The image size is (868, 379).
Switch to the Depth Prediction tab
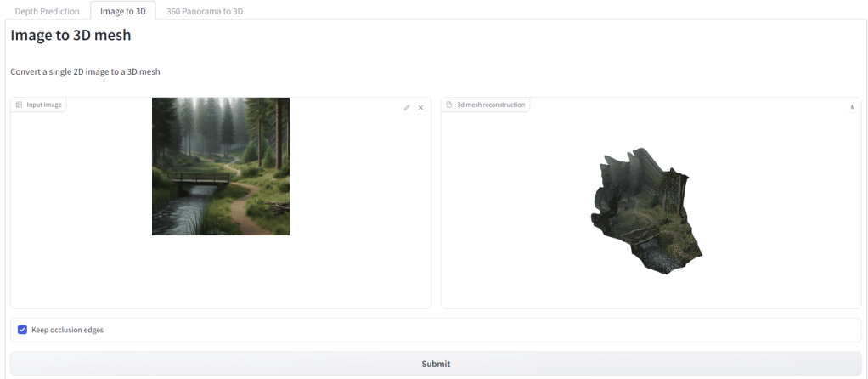(x=47, y=11)
